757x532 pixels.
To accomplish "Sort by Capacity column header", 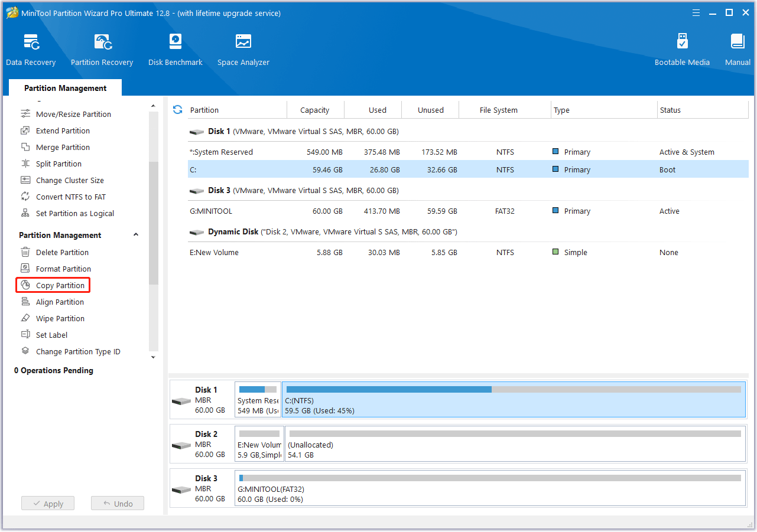I will 315,110.
